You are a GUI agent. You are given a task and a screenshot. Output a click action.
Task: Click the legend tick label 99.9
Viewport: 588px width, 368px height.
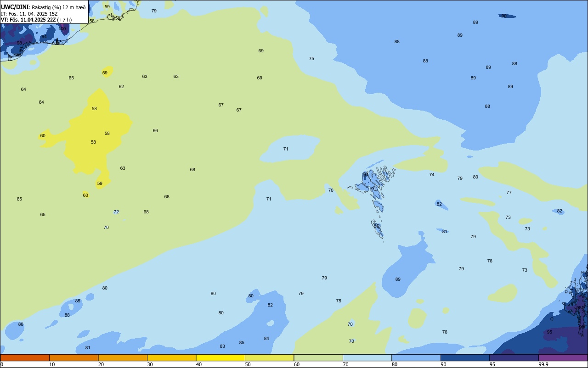543,364
